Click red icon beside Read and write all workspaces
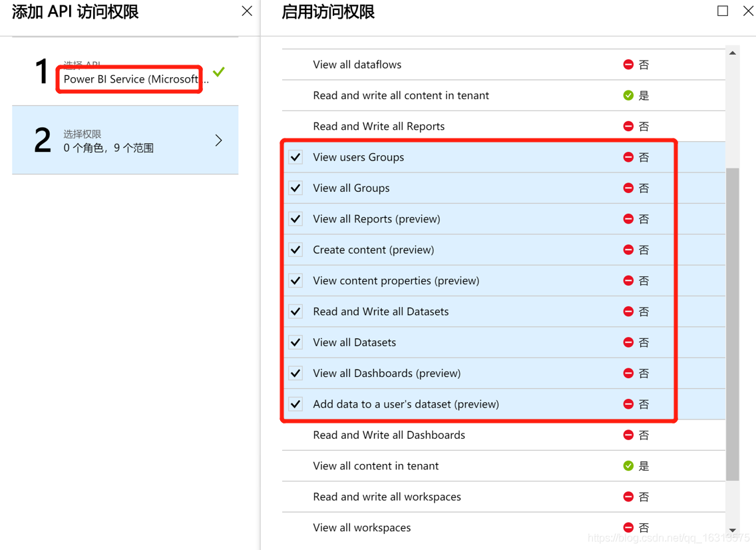 click(628, 497)
